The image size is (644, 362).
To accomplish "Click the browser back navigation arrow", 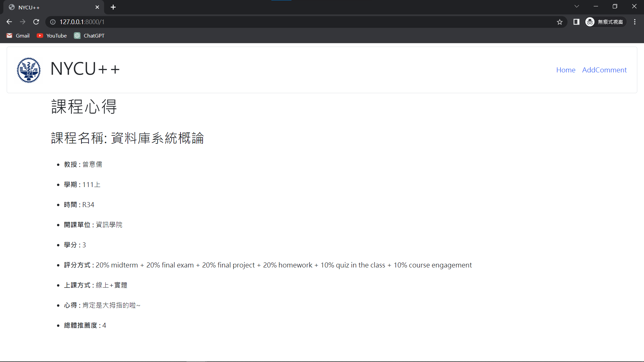I will coord(9,22).
